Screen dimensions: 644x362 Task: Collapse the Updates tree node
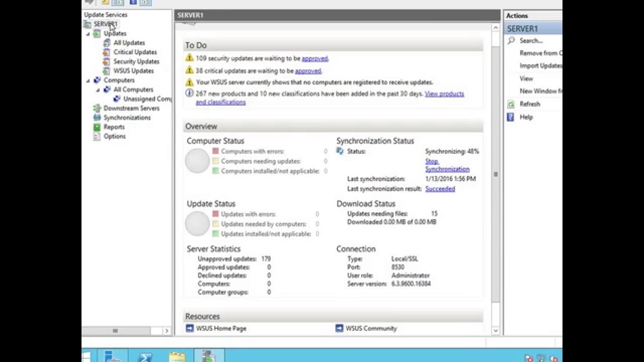pos(88,34)
